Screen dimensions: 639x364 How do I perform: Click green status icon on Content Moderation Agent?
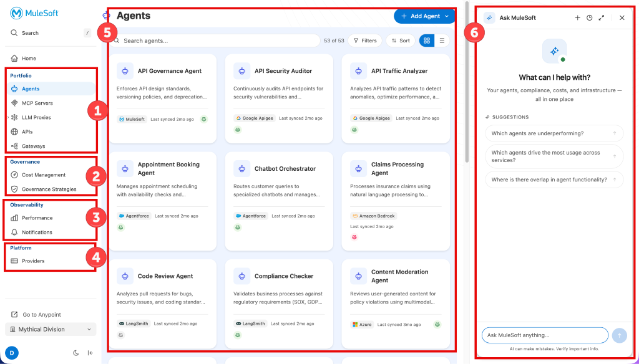click(437, 325)
